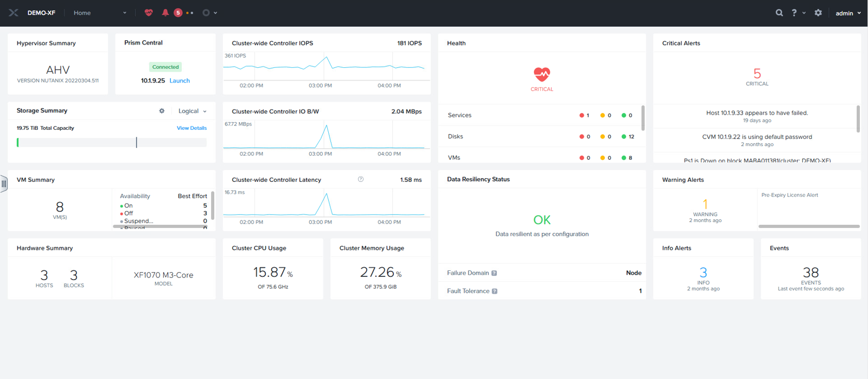
Task: Click the XF1070 M3-Core model text
Action: click(x=163, y=275)
